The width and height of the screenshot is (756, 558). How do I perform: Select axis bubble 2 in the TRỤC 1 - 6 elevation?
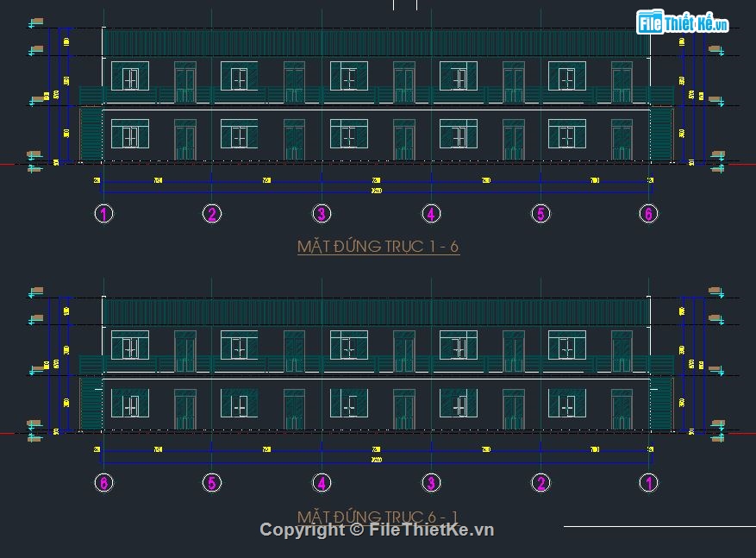point(212,214)
